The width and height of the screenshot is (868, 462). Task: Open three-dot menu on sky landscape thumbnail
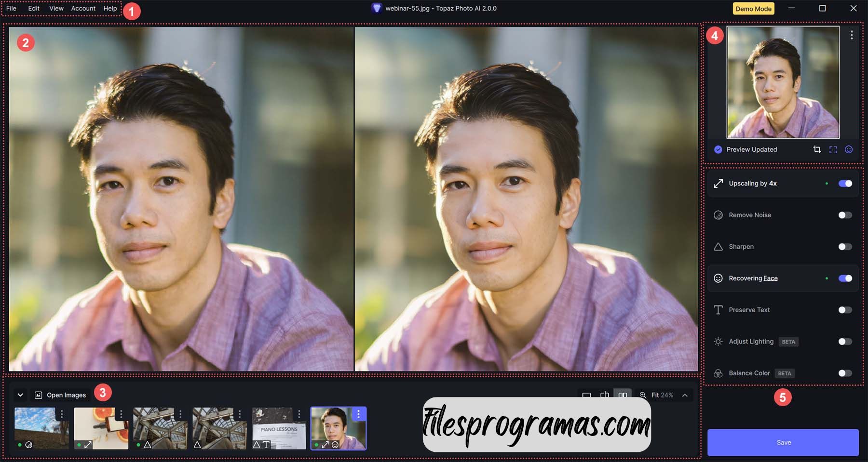point(62,414)
